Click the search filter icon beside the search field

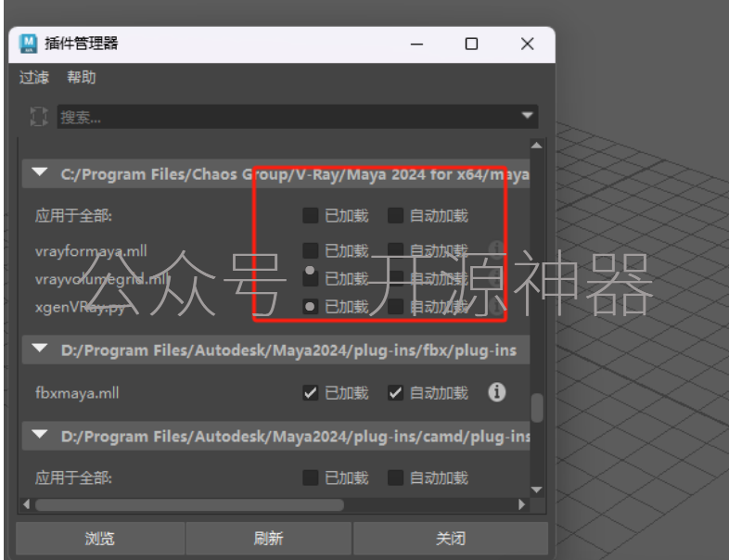coord(39,116)
